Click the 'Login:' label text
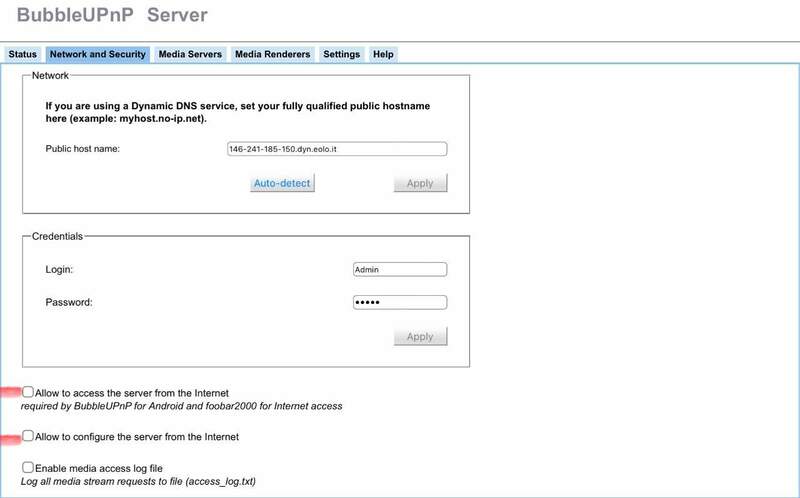800x498 pixels. [x=59, y=270]
